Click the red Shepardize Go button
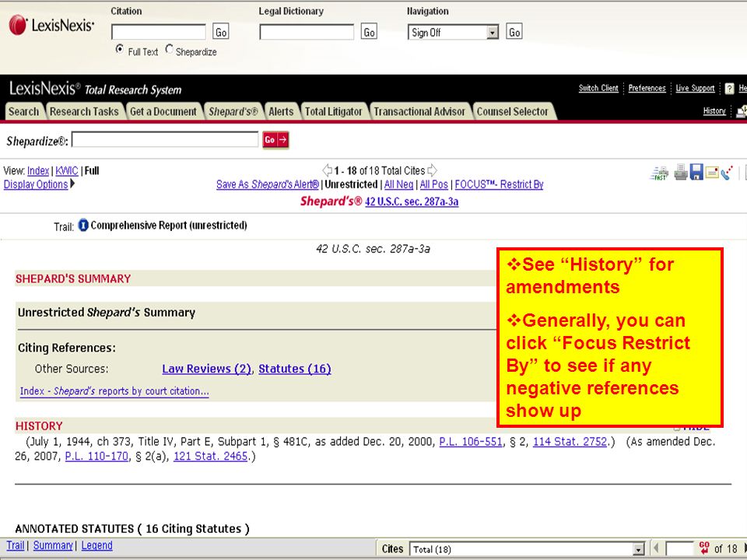Screen dimensions: 747x560 point(275,140)
